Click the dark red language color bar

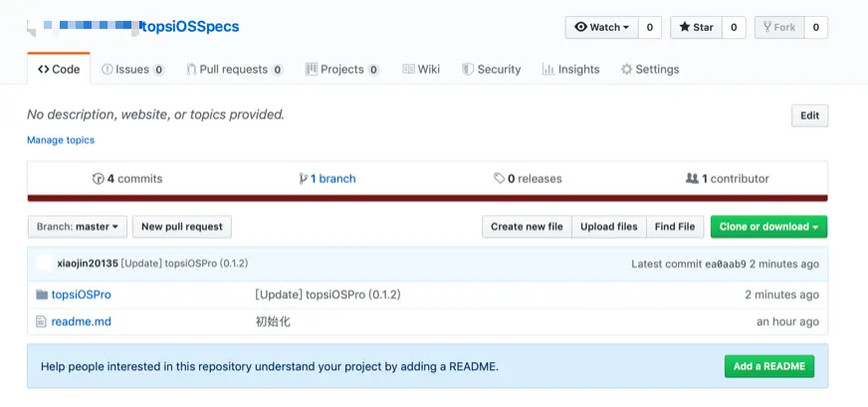tap(427, 198)
